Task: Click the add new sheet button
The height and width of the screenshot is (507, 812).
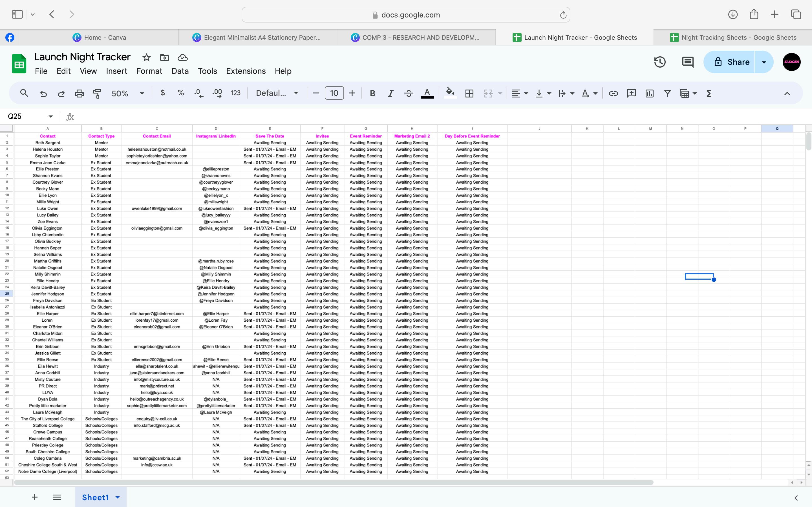Action: (x=35, y=497)
